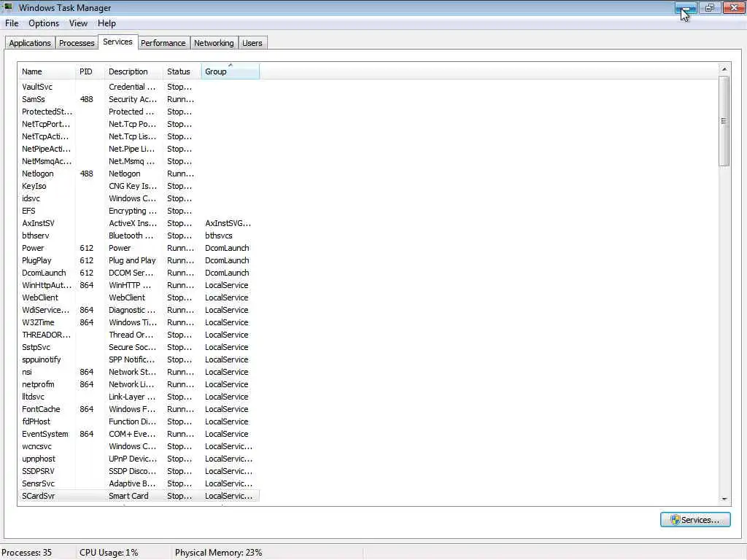Select the WdiService... service row
747x560 pixels.
click(139, 309)
